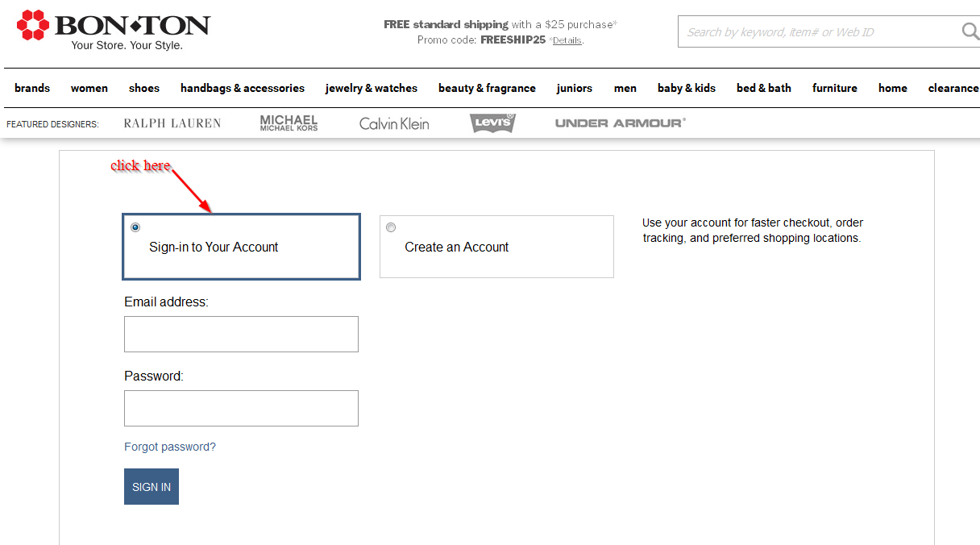Click the search magnifier icon
Image resolution: width=980 pixels, height=545 pixels.
(x=969, y=31)
